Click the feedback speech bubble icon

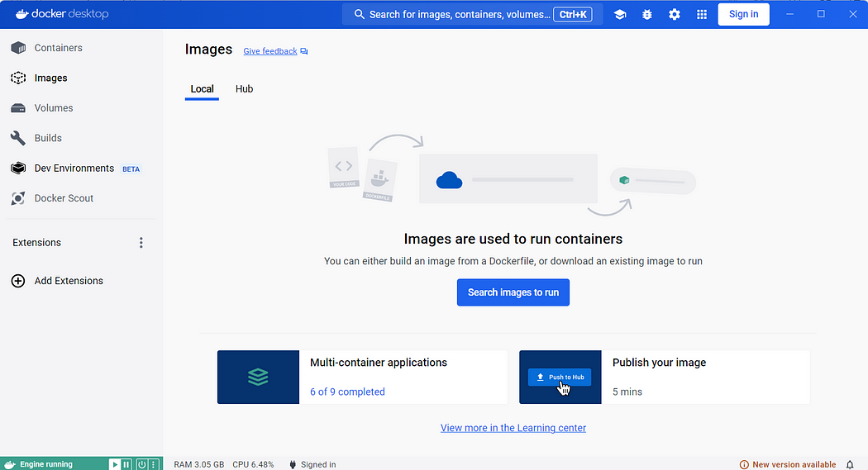pos(304,51)
